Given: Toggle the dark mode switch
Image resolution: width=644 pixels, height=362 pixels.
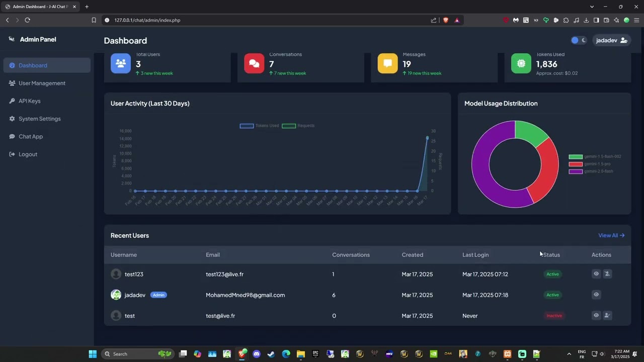Looking at the screenshot, I should click(x=579, y=40).
